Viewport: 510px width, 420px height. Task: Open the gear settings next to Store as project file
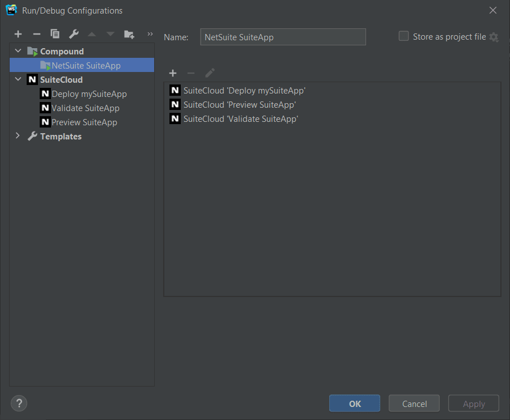click(494, 37)
